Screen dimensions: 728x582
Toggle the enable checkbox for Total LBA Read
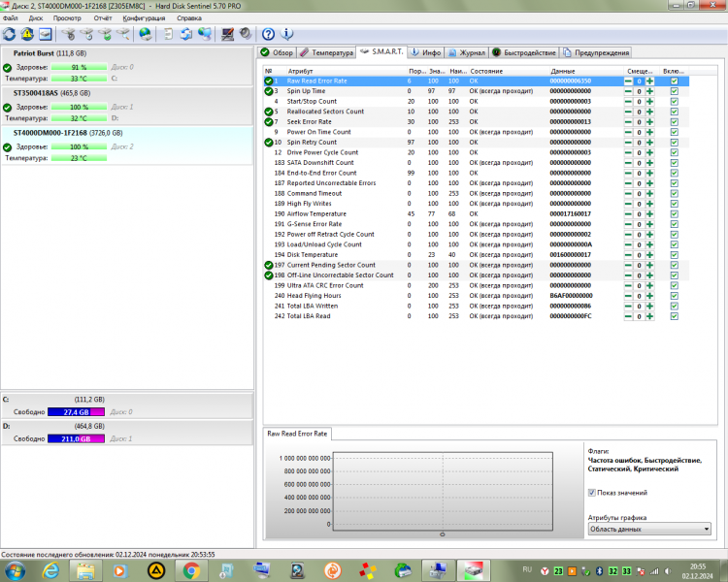pos(675,316)
